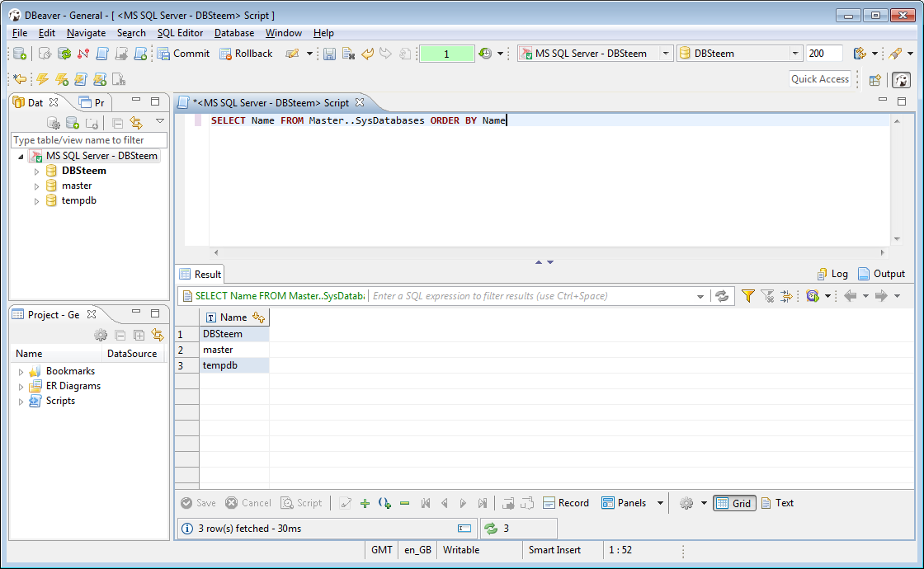Screen dimensions: 924x569
Task: Open a SQL editor via toolbar script icon
Action: coord(102,54)
